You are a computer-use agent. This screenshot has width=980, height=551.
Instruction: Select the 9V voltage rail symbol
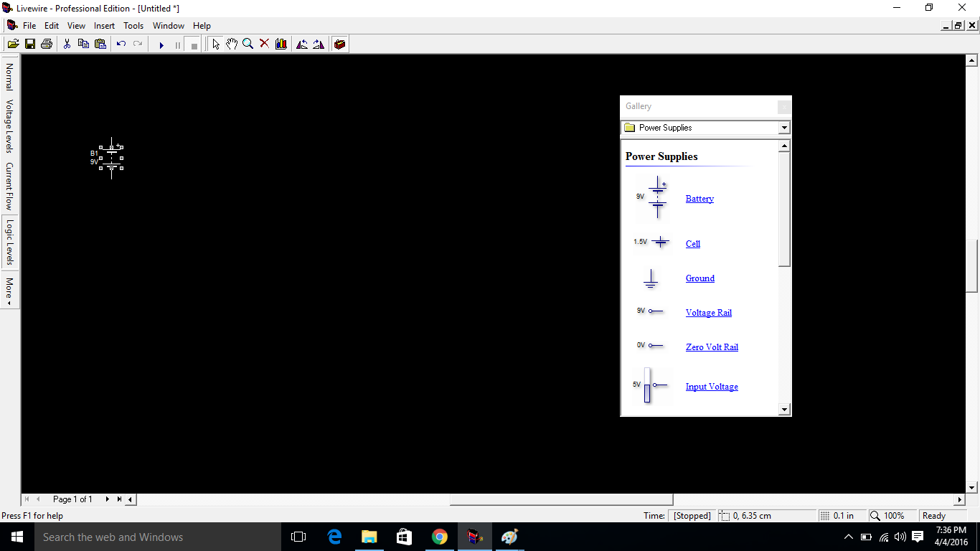[x=651, y=311]
